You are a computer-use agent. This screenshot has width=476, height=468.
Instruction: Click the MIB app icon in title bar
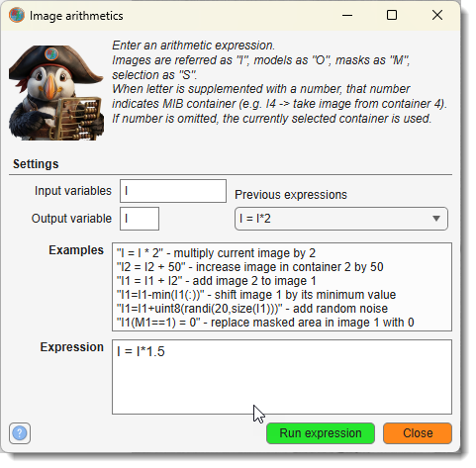(17, 15)
